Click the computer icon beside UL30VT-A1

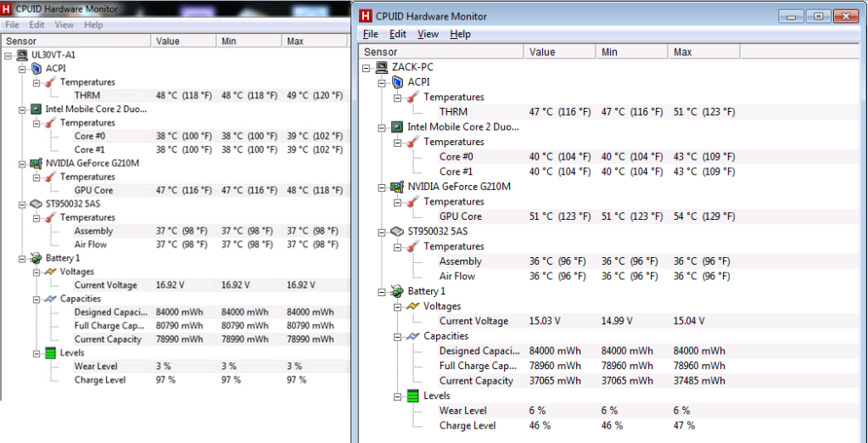pyautogui.click(x=22, y=55)
